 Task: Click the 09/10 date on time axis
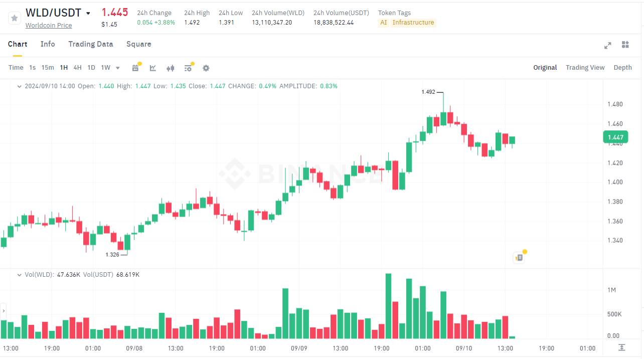(463, 348)
